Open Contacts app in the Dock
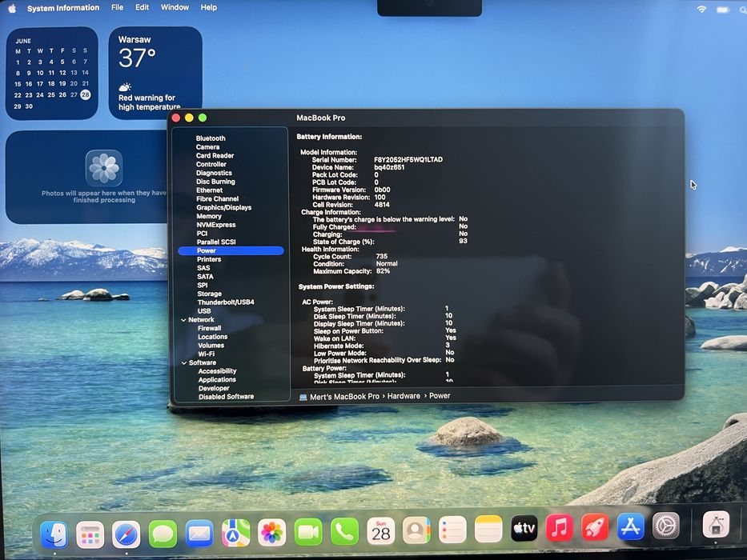Screen dimensions: 747x560 [416, 530]
